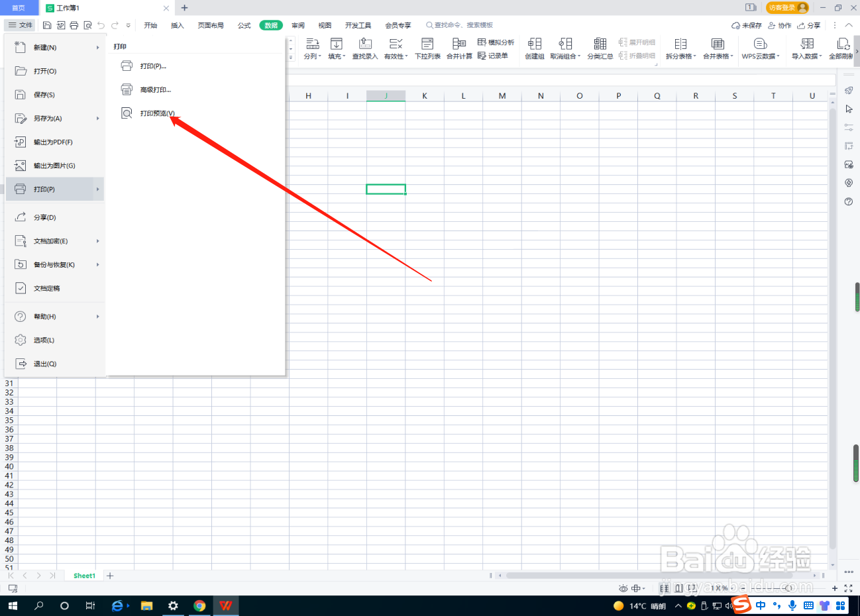
Task: Expand the 另存为(A) submenu arrow
Action: point(97,119)
